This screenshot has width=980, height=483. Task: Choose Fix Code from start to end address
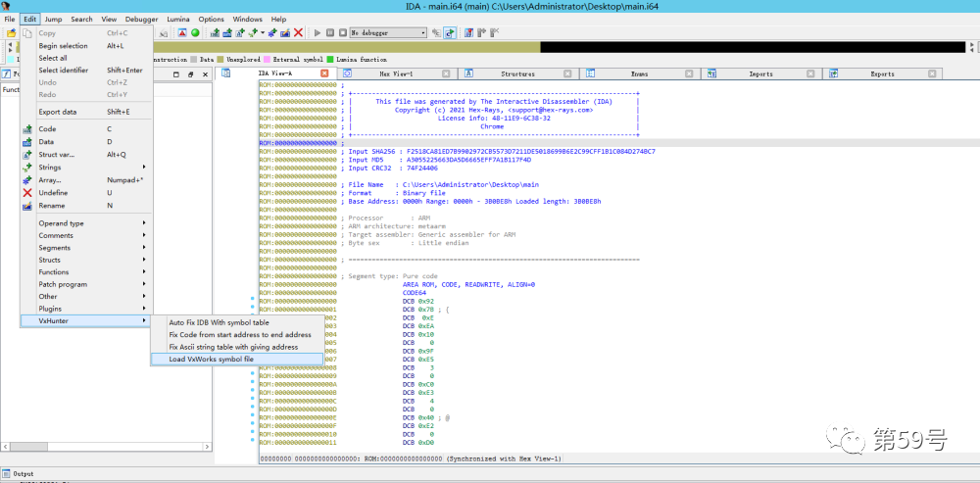pyautogui.click(x=237, y=335)
